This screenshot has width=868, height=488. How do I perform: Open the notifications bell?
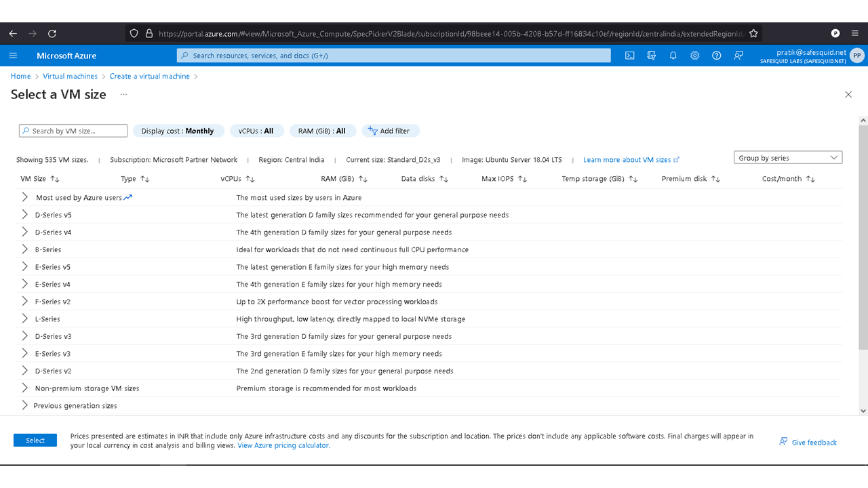click(x=673, y=56)
